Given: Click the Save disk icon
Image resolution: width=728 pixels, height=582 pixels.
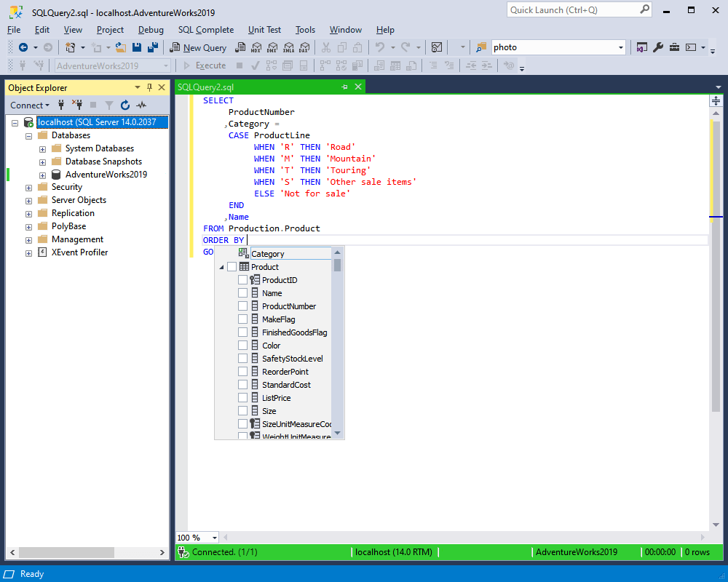Looking at the screenshot, I should point(137,47).
